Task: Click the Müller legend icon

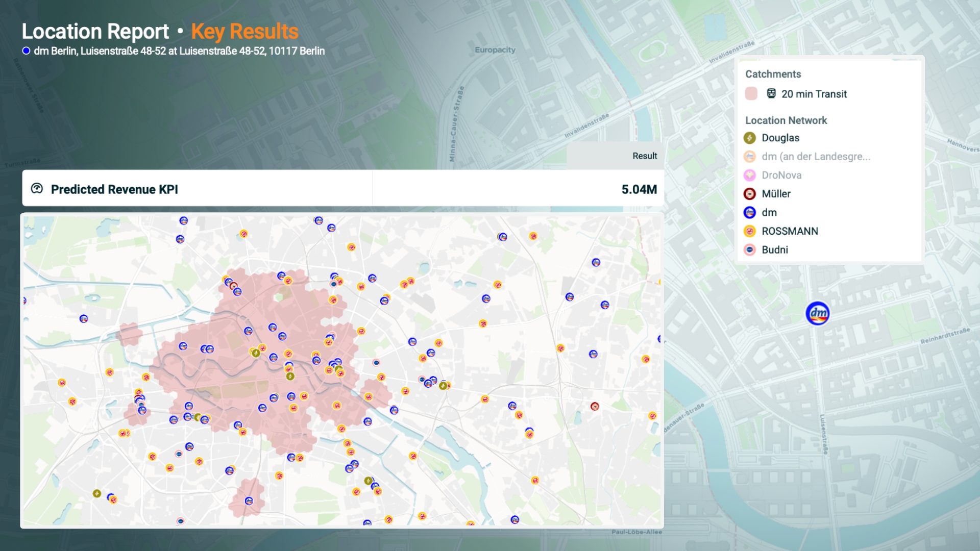Action: pos(750,194)
